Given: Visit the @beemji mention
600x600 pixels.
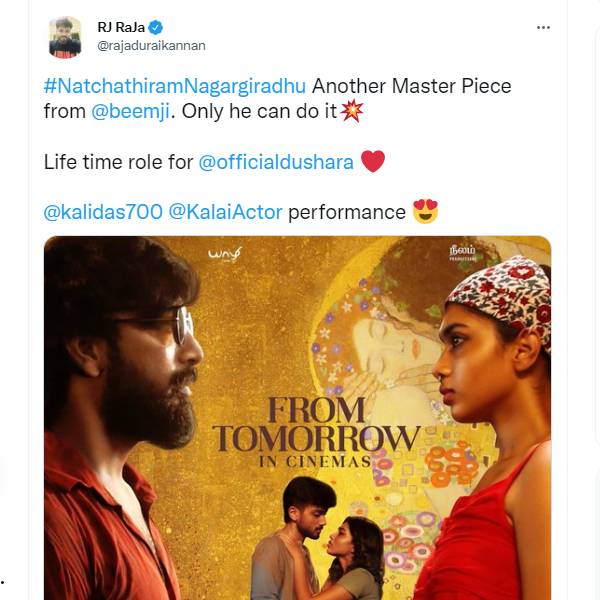Looking at the screenshot, I should click(130, 112).
